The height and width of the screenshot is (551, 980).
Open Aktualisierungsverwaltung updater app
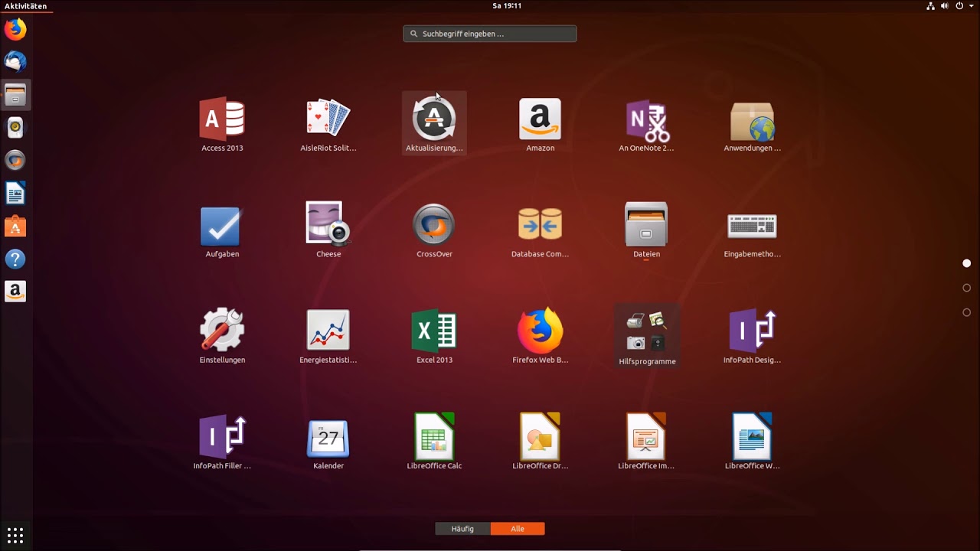coord(434,124)
